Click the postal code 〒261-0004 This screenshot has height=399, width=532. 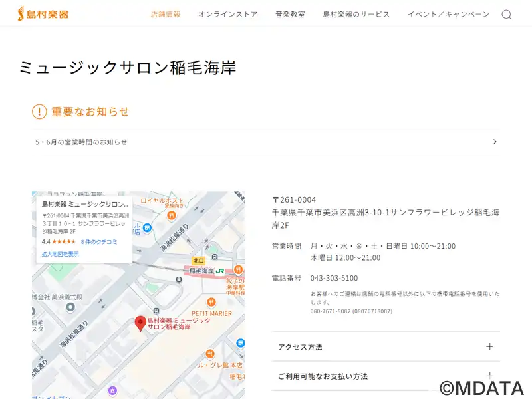coord(294,200)
